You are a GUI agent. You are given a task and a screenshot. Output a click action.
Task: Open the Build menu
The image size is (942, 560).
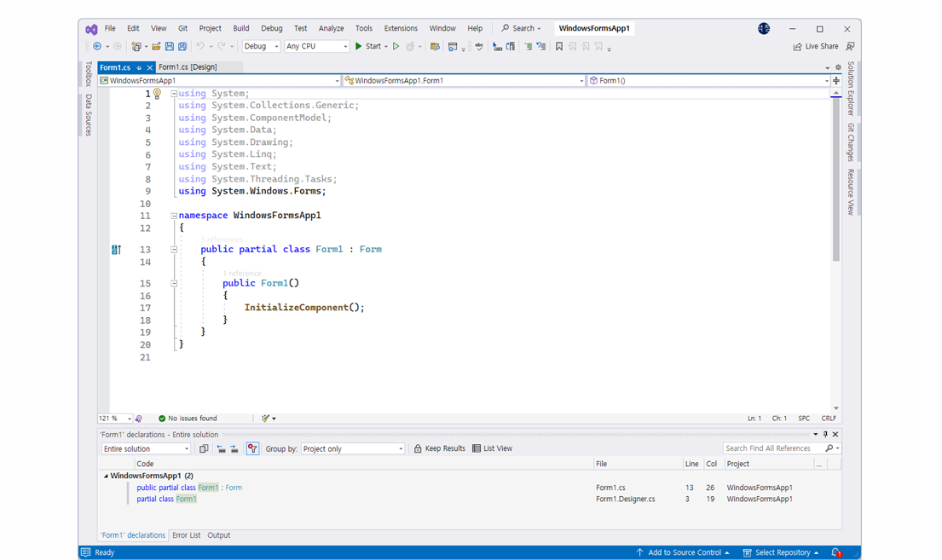coord(241,28)
